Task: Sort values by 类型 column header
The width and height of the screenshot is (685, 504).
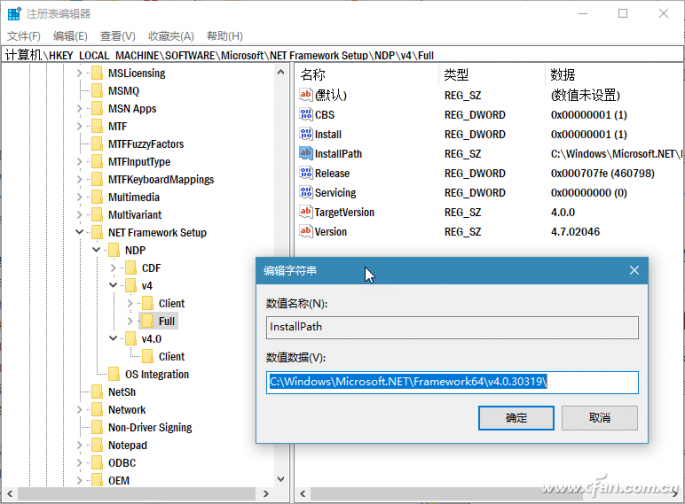Action: (x=492, y=75)
